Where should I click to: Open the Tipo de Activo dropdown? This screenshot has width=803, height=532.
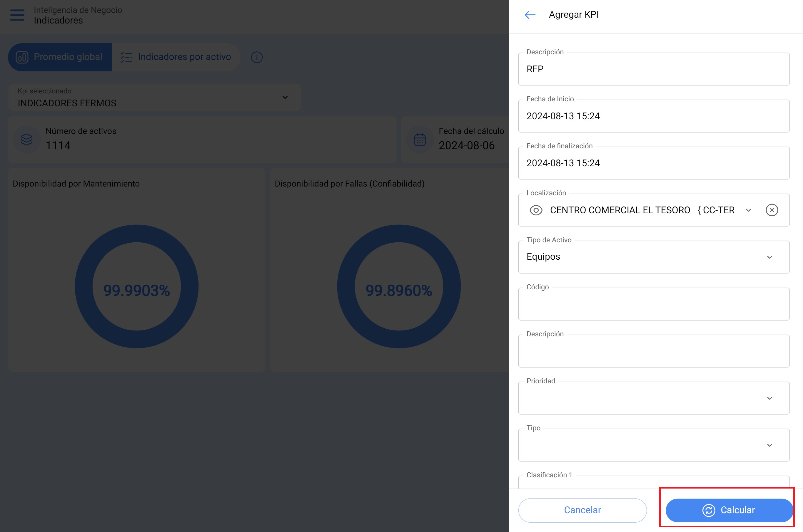[x=654, y=257]
